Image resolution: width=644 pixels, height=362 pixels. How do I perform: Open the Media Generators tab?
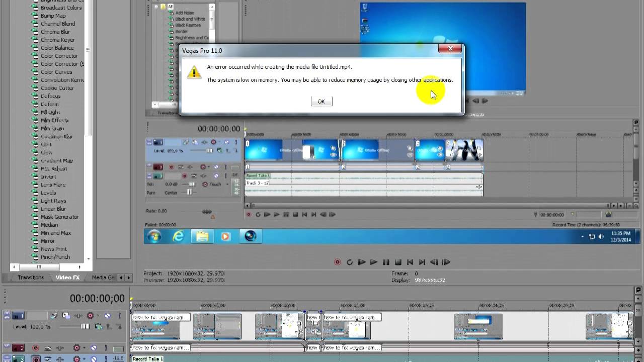[102, 278]
